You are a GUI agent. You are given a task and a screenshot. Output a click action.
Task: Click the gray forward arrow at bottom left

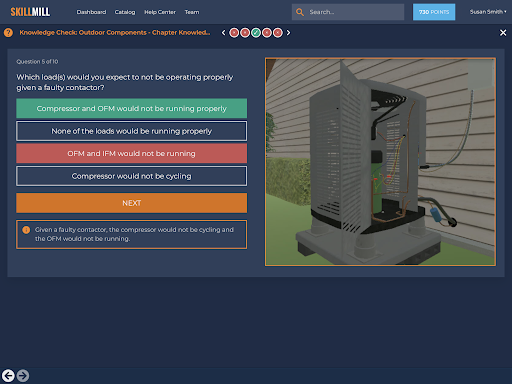tap(23, 376)
